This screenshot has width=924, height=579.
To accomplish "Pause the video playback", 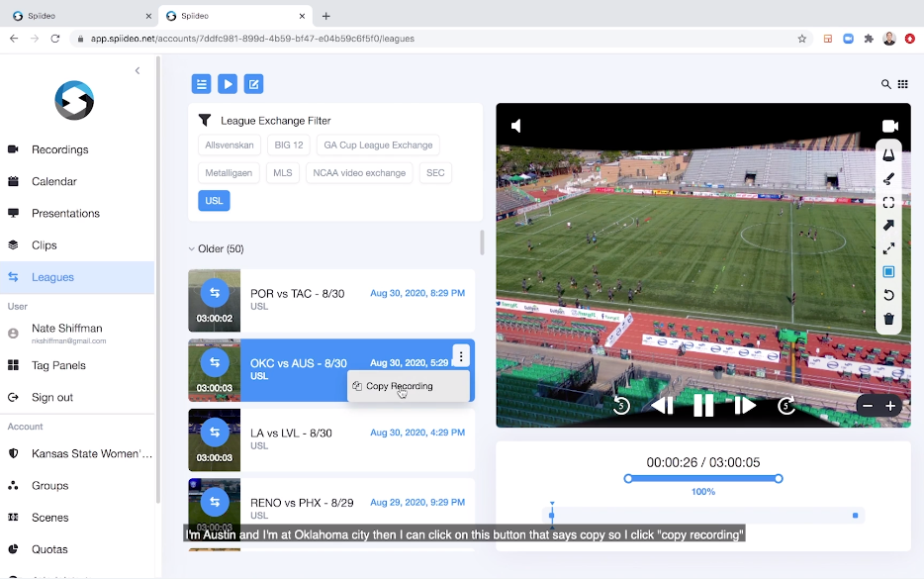I will [x=703, y=405].
